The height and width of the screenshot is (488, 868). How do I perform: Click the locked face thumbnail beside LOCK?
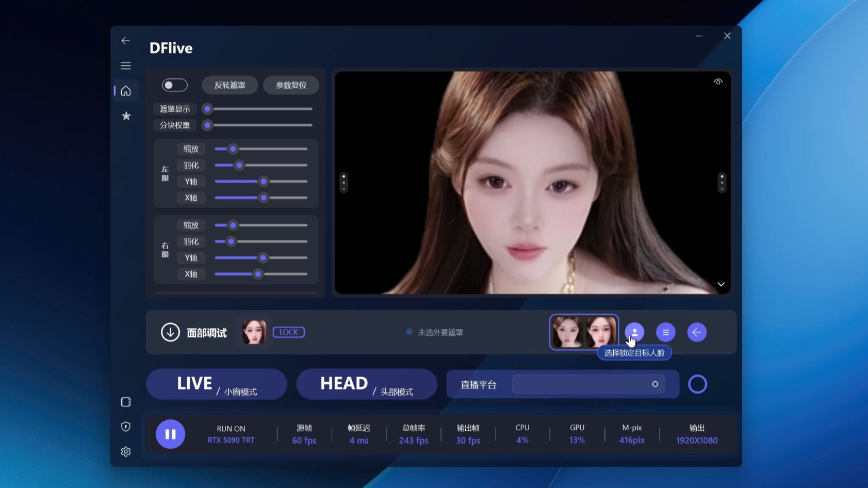[x=254, y=332]
